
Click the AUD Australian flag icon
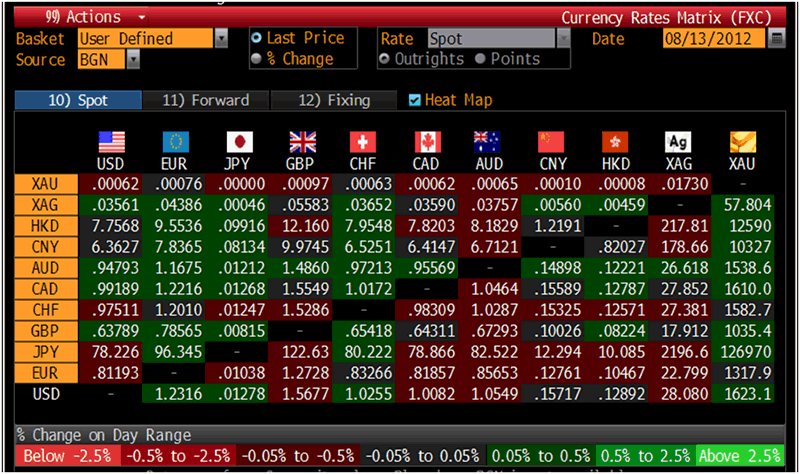490,141
